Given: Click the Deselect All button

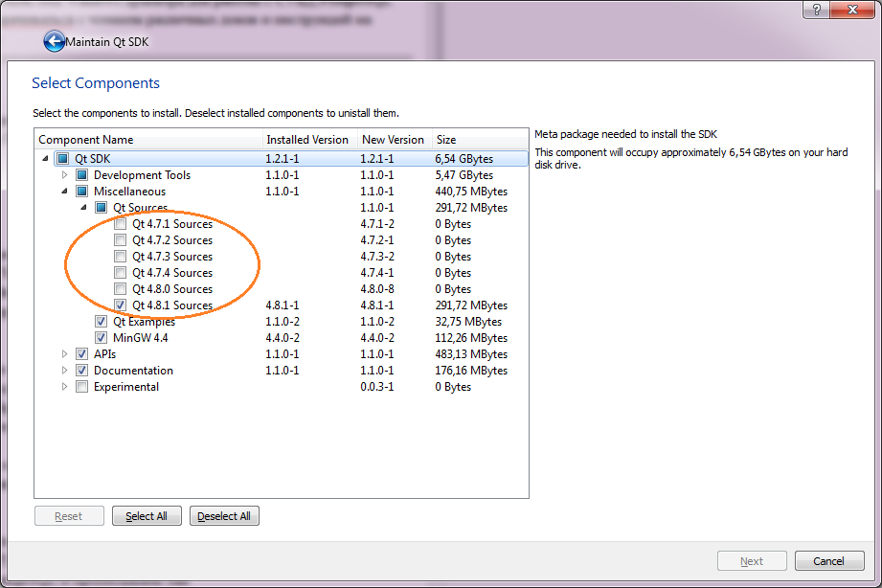Looking at the screenshot, I should [x=224, y=516].
